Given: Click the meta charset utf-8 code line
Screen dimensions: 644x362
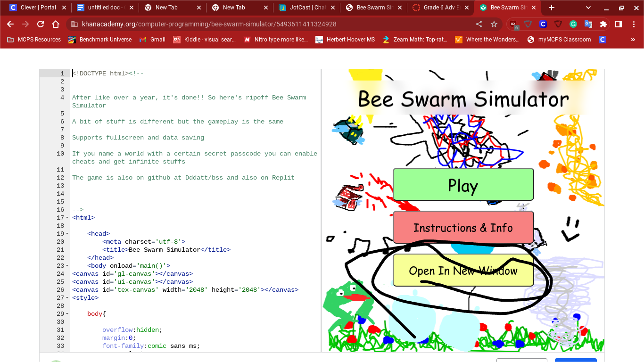Looking at the screenshot, I should pos(144,242).
